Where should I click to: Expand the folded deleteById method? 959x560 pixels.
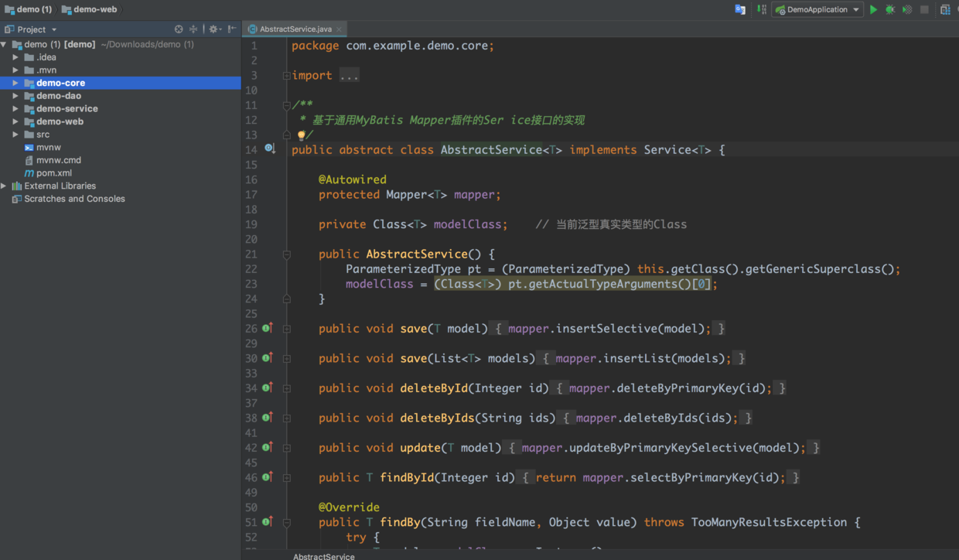click(287, 388)
